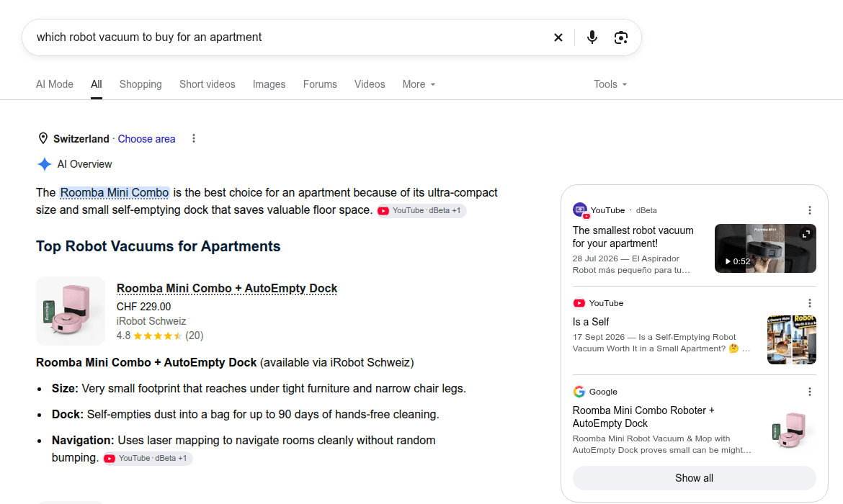Click the 4.8 star rating of the product
Image resolution: width=843 pixels, height=504 pixels.
pos(160,336)
